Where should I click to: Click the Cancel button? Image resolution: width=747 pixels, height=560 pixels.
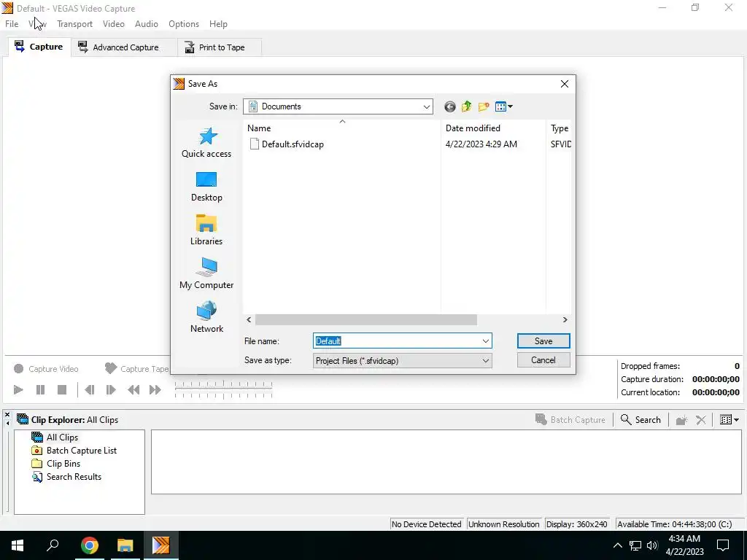pos(543,360)
